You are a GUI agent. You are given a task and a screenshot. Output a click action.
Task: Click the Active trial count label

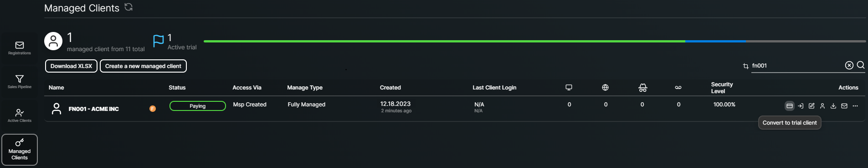(x=182, y=47)
